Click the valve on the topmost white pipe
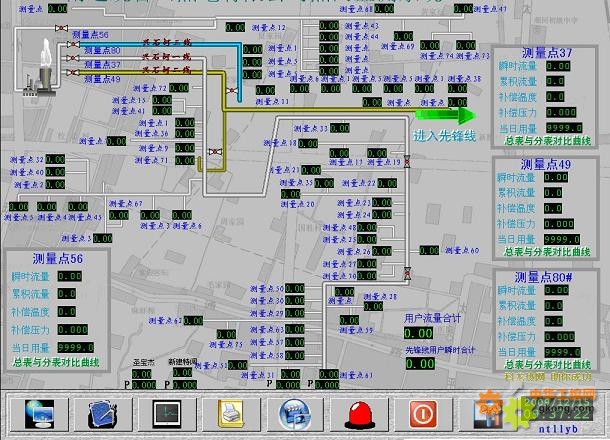 (61, 28)
